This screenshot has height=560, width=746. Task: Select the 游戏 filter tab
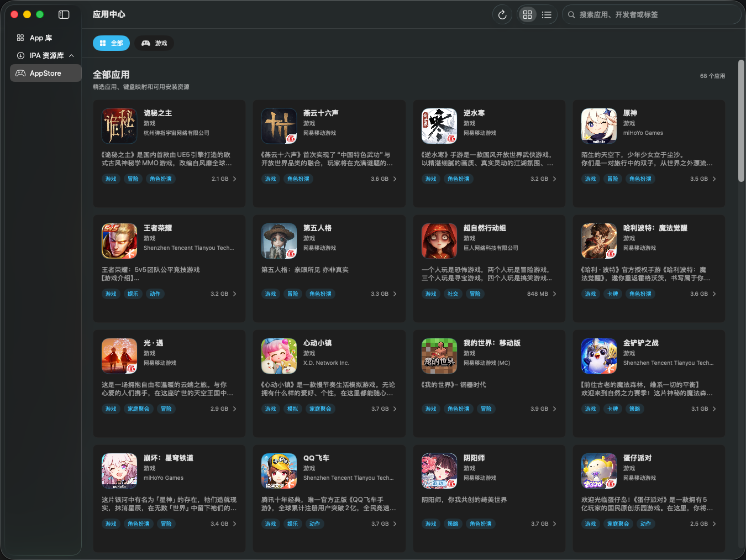click(x=154, y=43)
